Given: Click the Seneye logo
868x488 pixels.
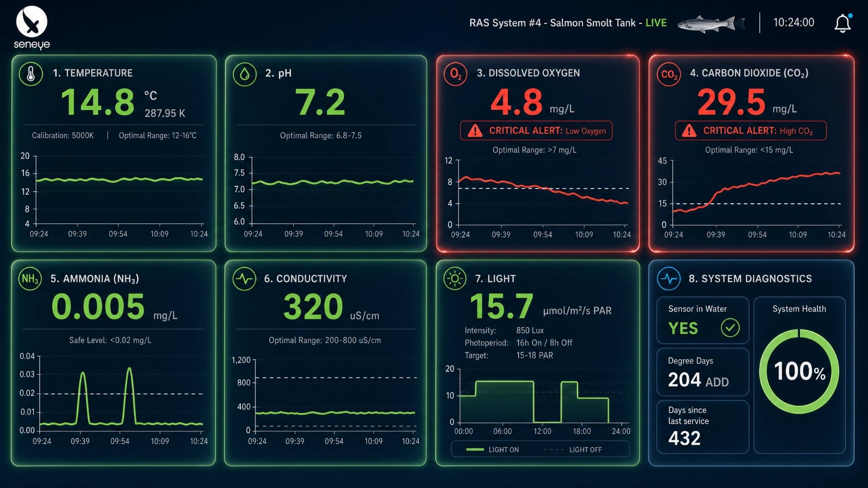Looking at the screenshot, I should [32, 28].
